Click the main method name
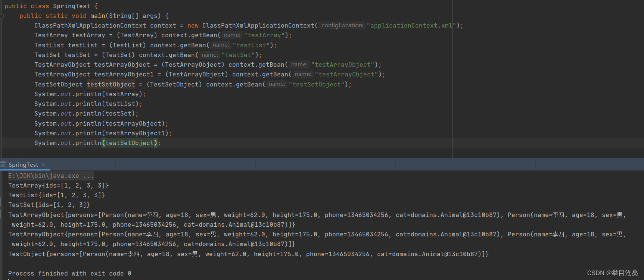 click(x=98, y=16)
